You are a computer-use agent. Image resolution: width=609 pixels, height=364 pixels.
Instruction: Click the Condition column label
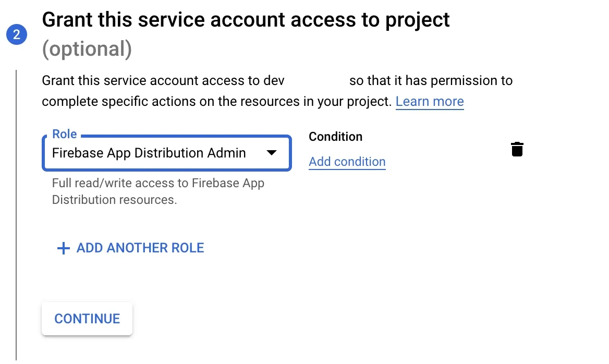(x=335, y=137)
